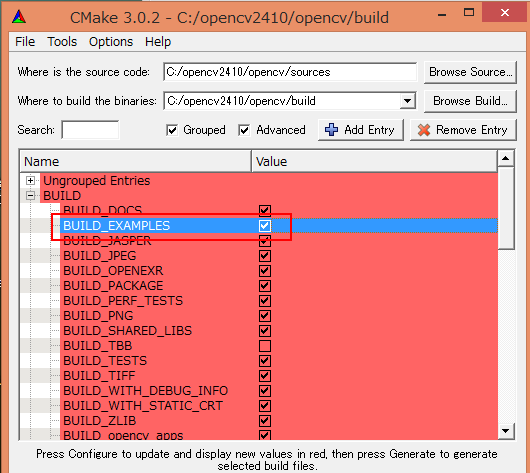Image resolution: width=530 pixels, height=473 pixels.
Task: Click the scrollbar up arrow
Action: pos(506,158)
